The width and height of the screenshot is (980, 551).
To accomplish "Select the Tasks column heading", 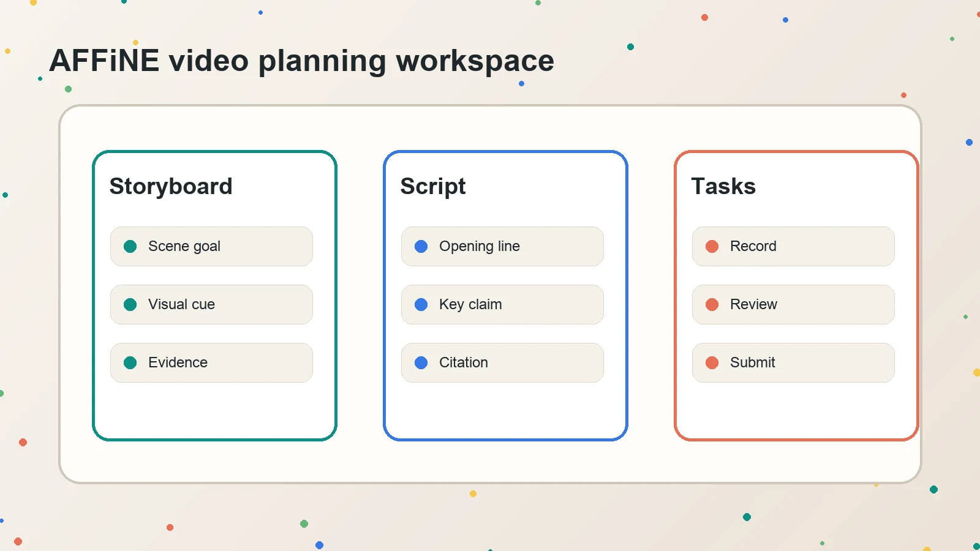I will coord(723,186).
